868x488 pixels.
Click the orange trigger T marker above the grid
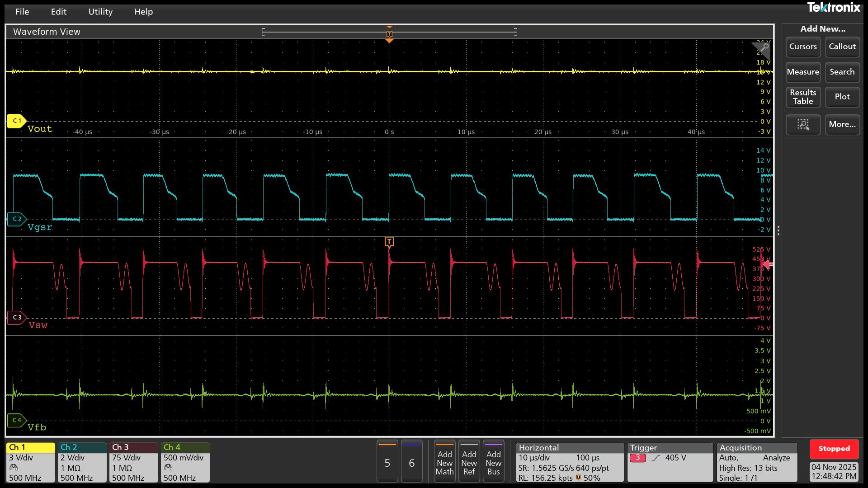click(389, 34)
